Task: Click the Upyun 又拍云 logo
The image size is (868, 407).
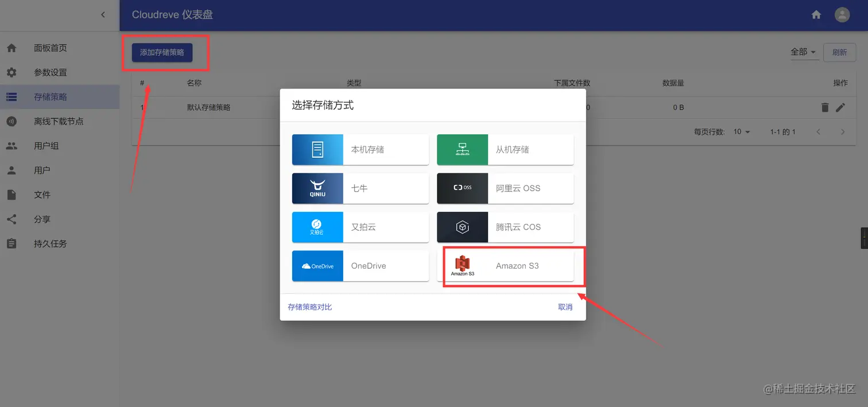Action: (x=317, y=227)
